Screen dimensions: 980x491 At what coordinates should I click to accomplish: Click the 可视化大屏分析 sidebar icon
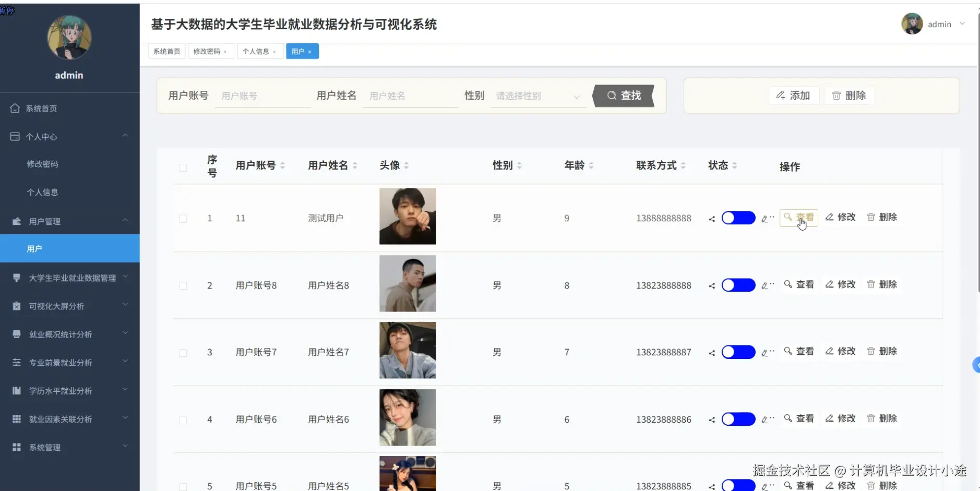point(17,306)
